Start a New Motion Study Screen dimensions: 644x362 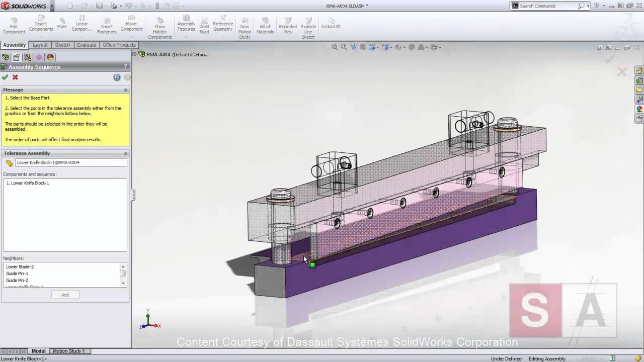pyautogui.click(x=245, y=28)
